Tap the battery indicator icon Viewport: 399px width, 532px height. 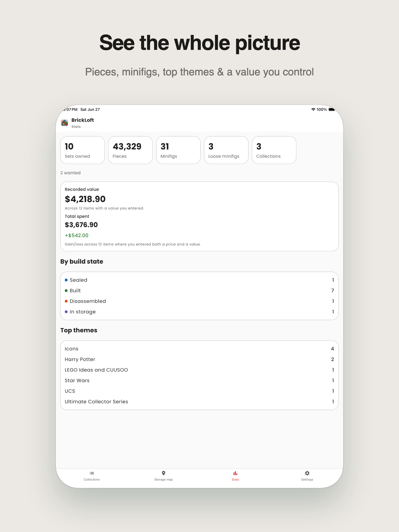point(332,109)
